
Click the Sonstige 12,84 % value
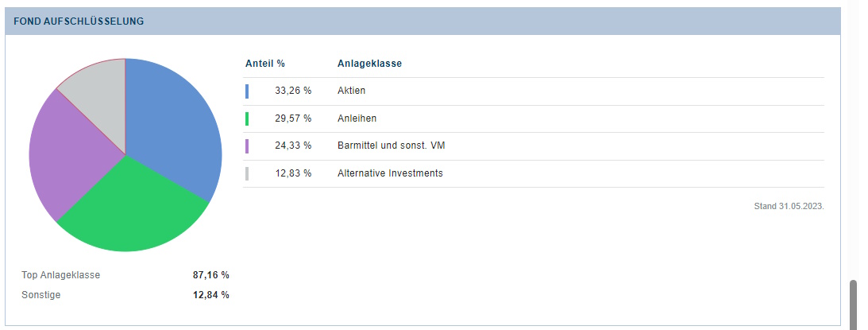tap(210, 295)
